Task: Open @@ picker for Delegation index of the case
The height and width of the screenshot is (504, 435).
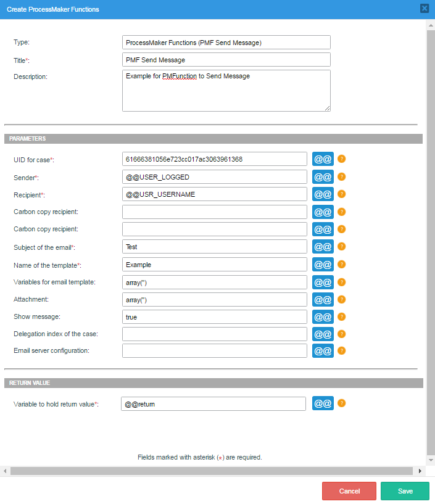Action: click(323, 334)
